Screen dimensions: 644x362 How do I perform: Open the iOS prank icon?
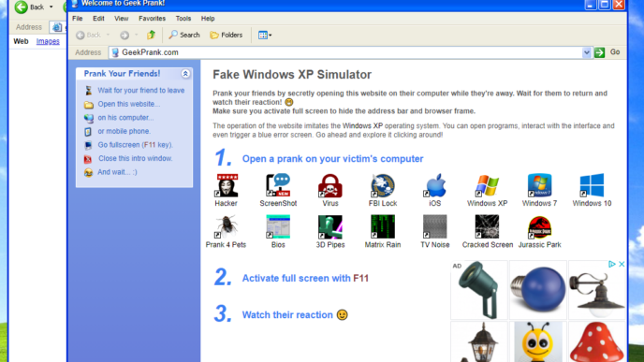point(435,185)
